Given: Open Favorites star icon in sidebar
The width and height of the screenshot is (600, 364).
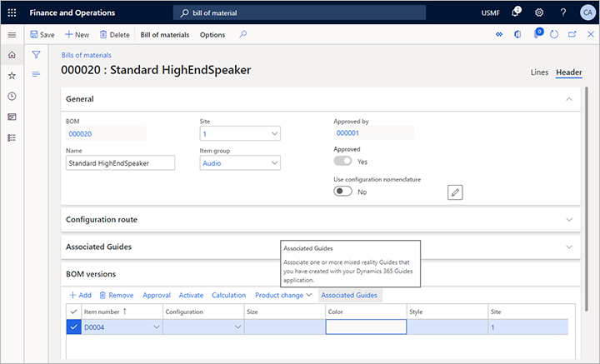Looking at the screenshot, I should pos(12,76).
